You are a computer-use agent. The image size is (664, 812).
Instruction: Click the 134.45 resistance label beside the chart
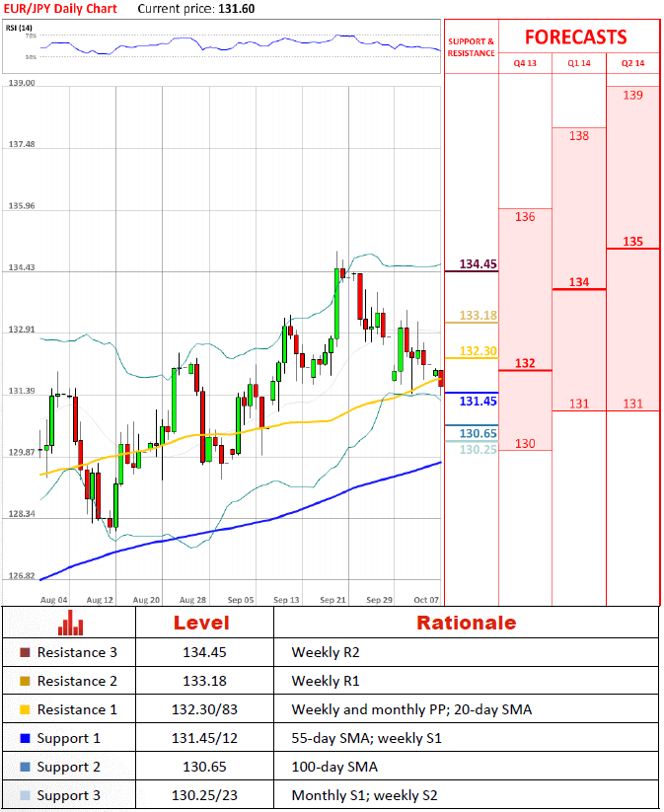[477, 264]
